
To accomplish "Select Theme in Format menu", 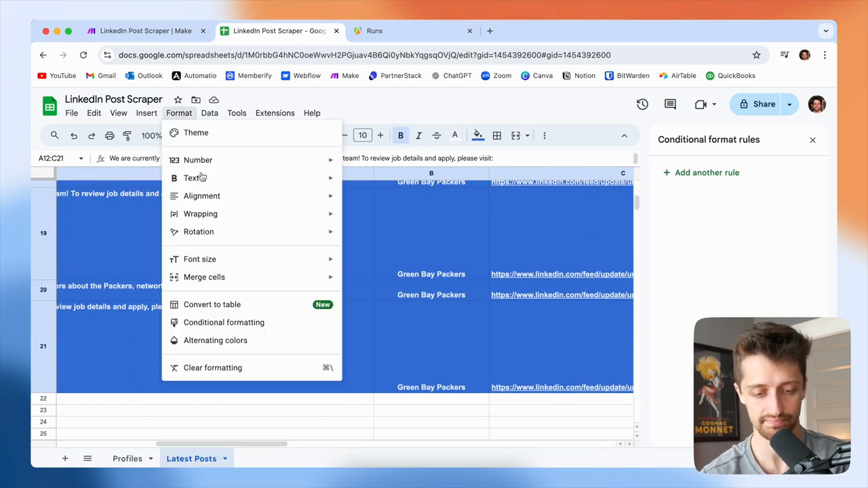I will [252, 133].
